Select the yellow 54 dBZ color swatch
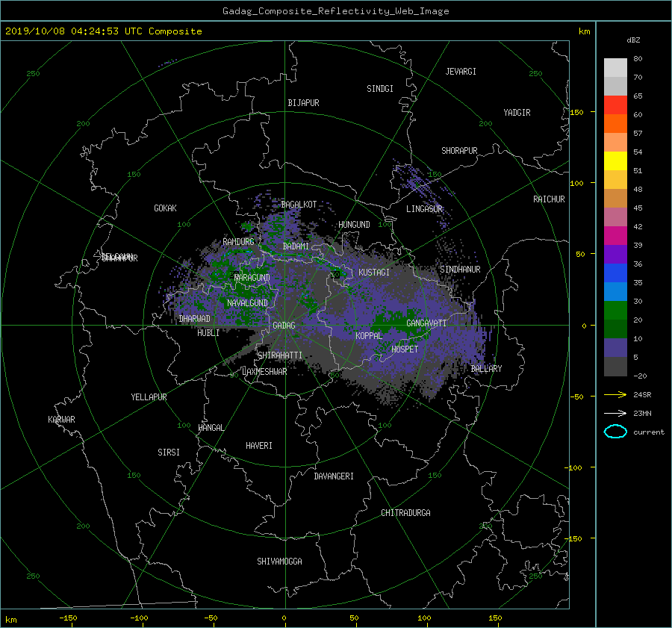The width and height of the screenshot is (672, 628). (615, 161)
